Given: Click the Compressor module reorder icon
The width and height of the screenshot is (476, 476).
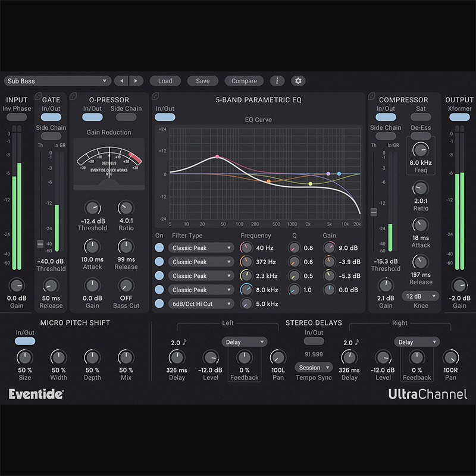Looking at the screenshot, I should point(371,96).
